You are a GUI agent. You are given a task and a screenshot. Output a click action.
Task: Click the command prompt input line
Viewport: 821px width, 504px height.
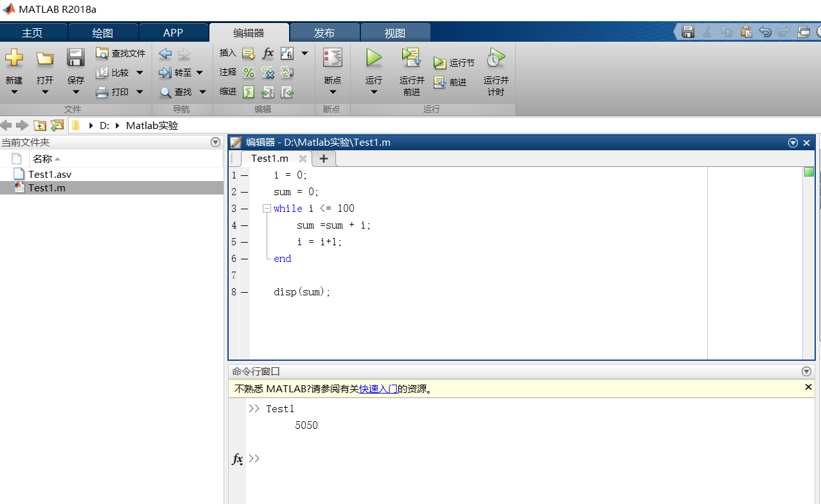coord(530,458)
